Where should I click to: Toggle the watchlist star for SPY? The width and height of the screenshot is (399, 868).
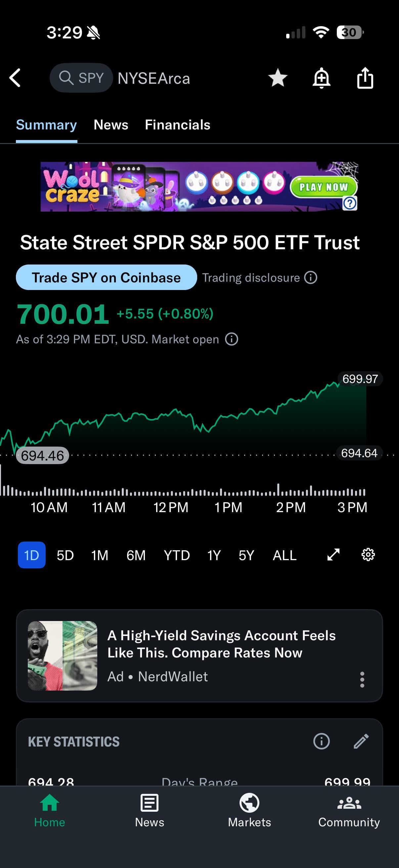click(278, 78)
